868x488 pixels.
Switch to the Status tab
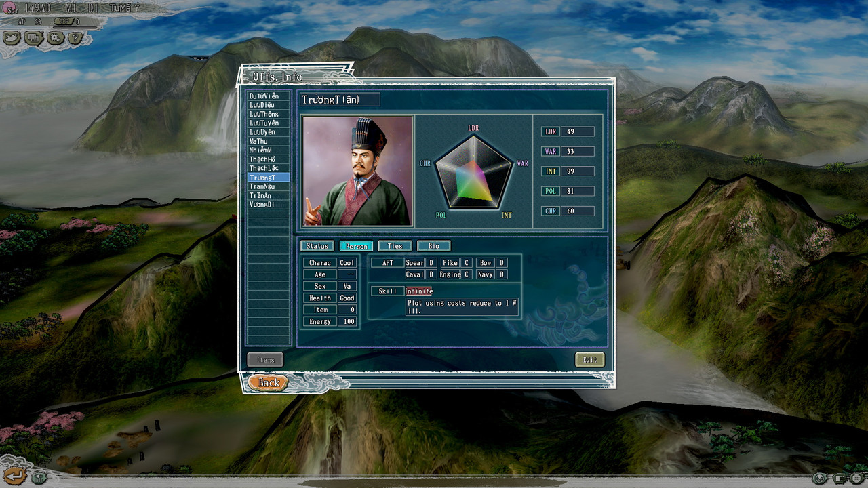[317, 246]
